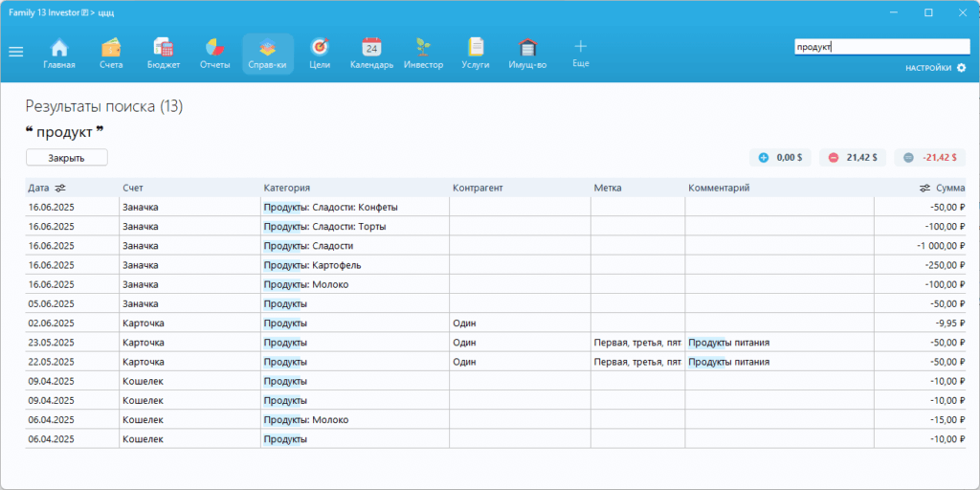The height and width of the screenshot is (490, 980).
Task: Open the hamburger main menu
Action: point(15,53)
